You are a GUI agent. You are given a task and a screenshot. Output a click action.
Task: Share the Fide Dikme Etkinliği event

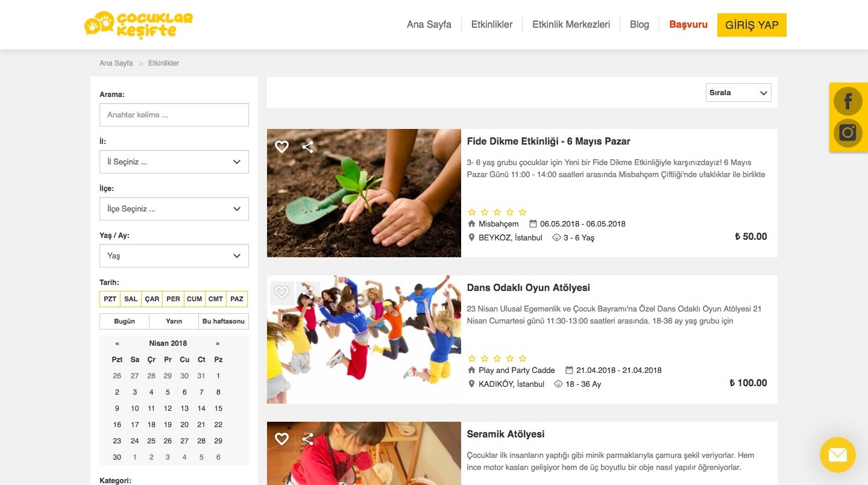308,146
